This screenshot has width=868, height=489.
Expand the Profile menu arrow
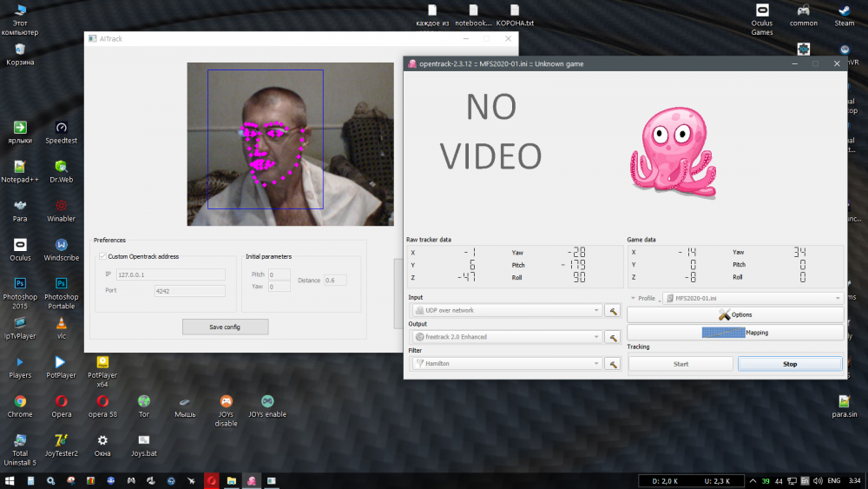[x=633, y=299]
